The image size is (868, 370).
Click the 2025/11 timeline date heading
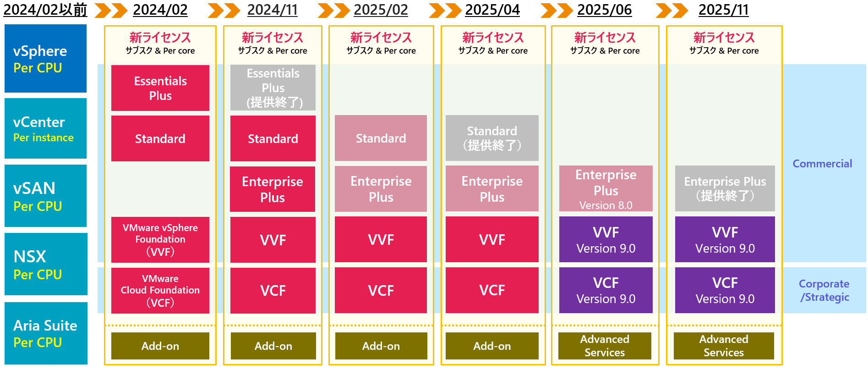pos(724,10)
